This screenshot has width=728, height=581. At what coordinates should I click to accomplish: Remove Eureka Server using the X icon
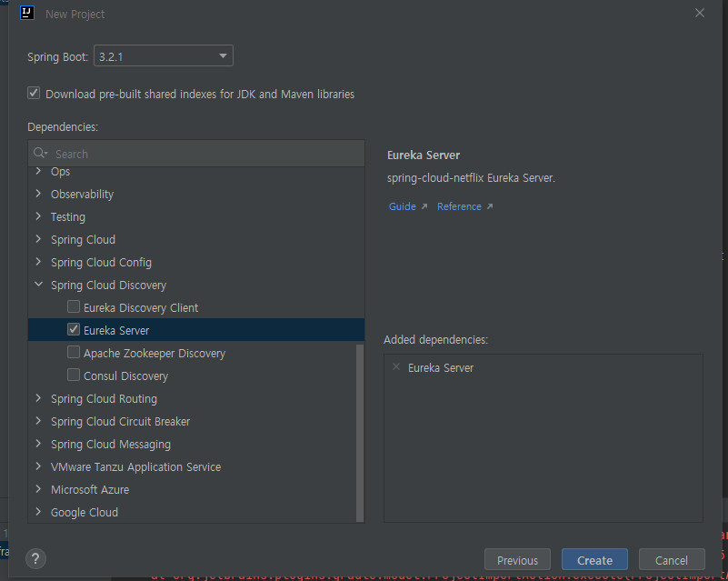(396, 367)
